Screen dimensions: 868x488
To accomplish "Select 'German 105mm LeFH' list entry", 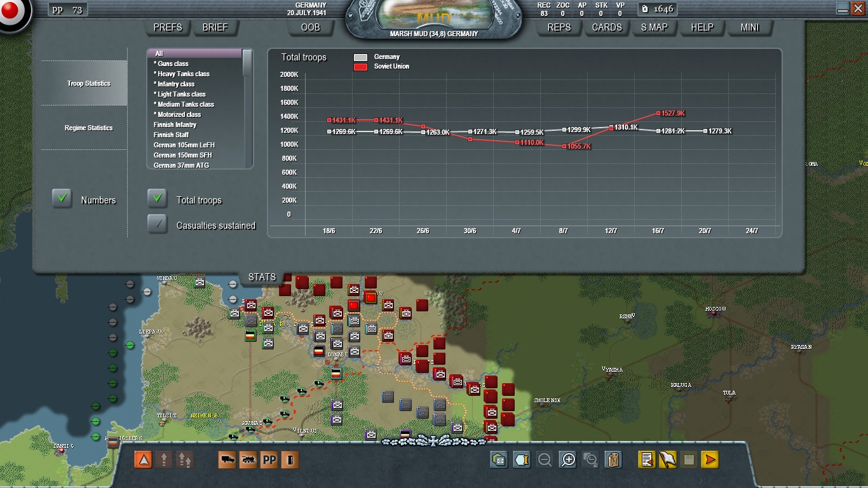I will pos(194,145).
